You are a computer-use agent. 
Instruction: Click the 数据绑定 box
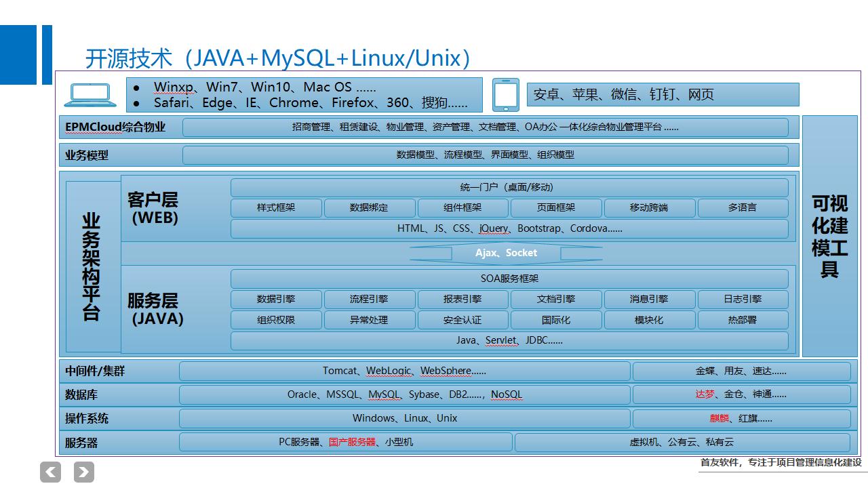[370, 208]
